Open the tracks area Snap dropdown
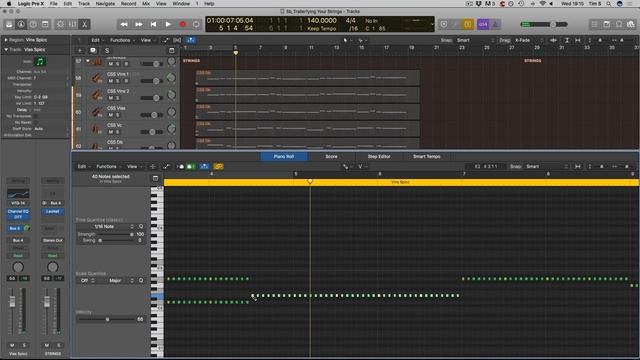 click(x=476, y=40)
